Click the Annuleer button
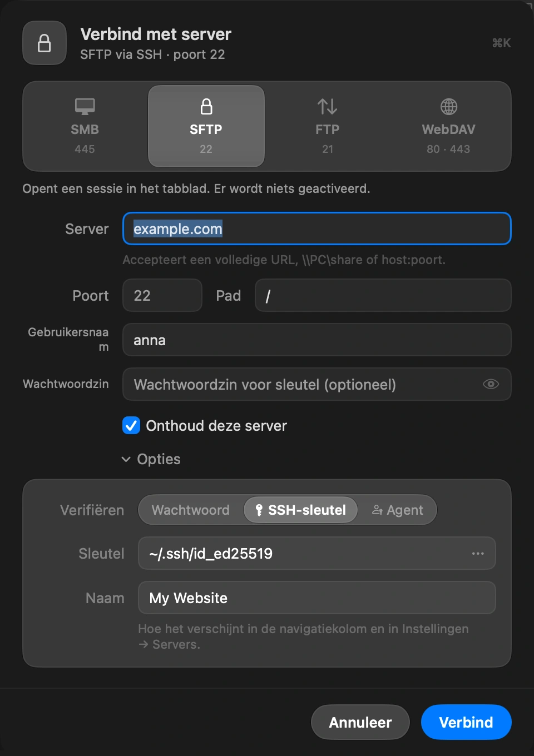 tap(360, 722)
